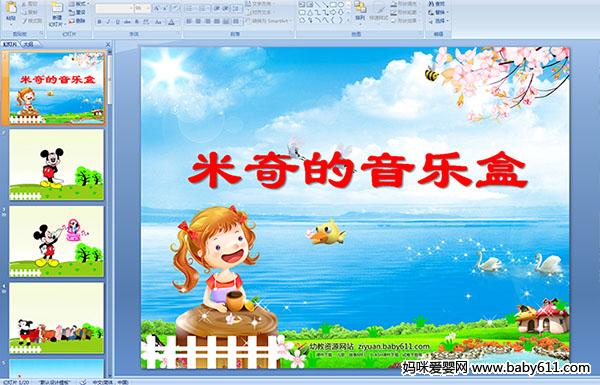
Task: Select the oval shape in shapes gallery
Action: (x=341, y=5)
